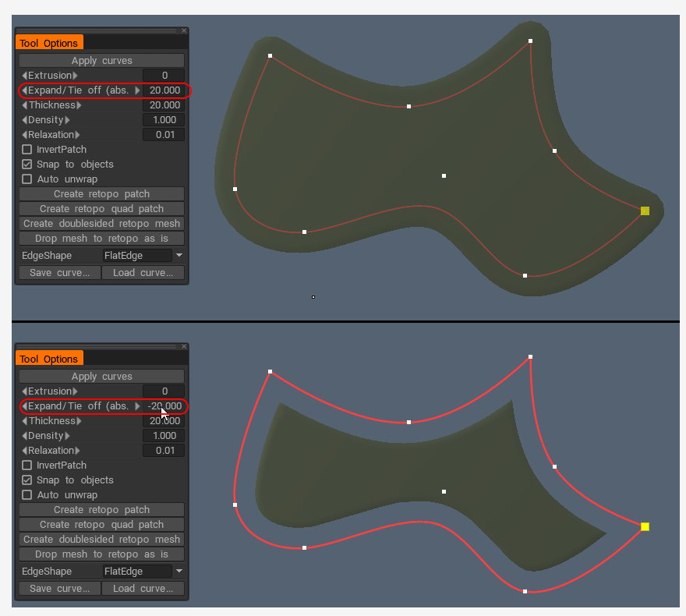Click Extrusion value field in lower panel
This screenshot has width=686, height=616.
(164, 391)
